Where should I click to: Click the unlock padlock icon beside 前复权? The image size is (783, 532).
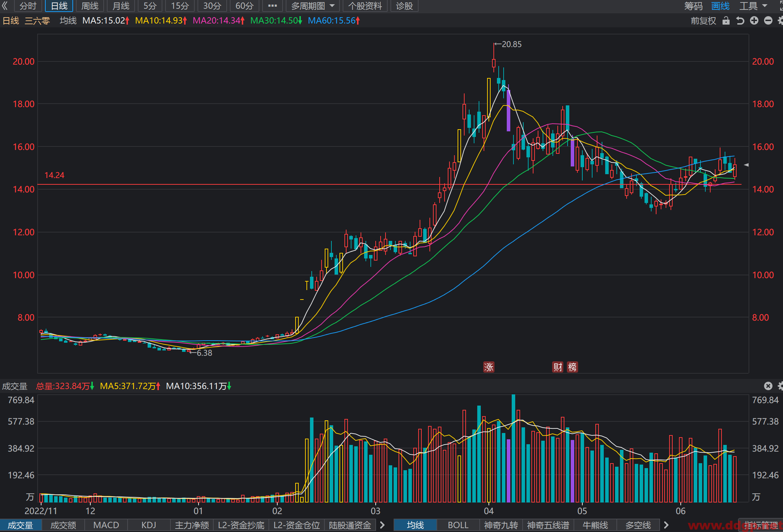coord(726,21)
